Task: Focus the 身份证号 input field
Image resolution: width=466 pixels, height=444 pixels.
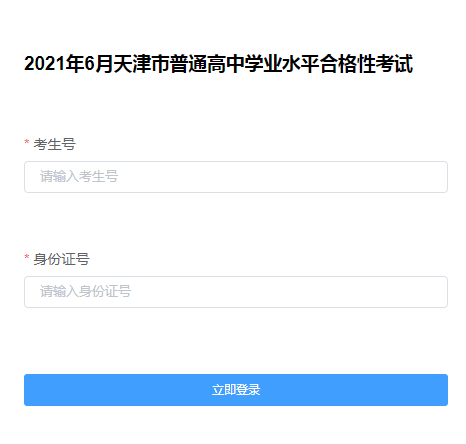Action: 236,292
